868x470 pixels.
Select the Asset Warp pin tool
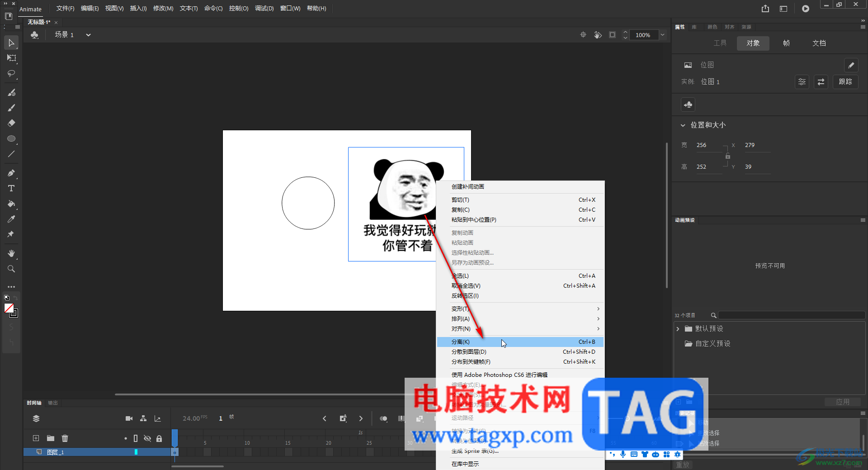(x=11, y=234)
